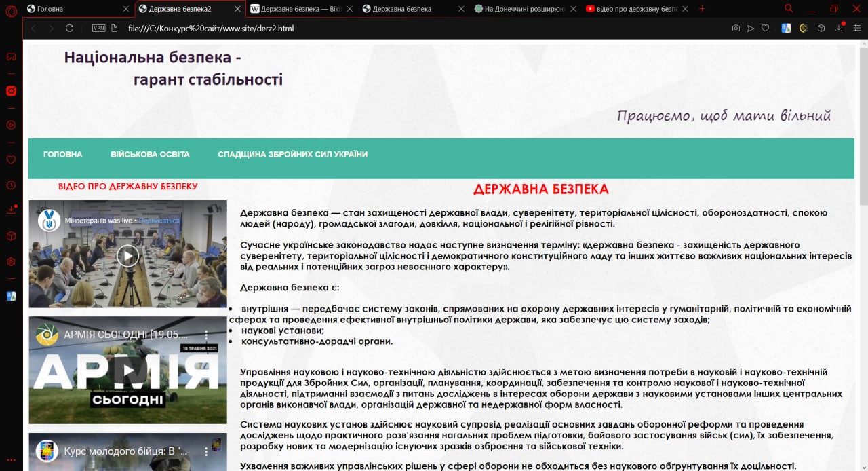Viewport: 868px width, 471px height.
Task: Click АРМІЯ СЬОГОДНІ channel avatar
Action: [x=47, y=335]
